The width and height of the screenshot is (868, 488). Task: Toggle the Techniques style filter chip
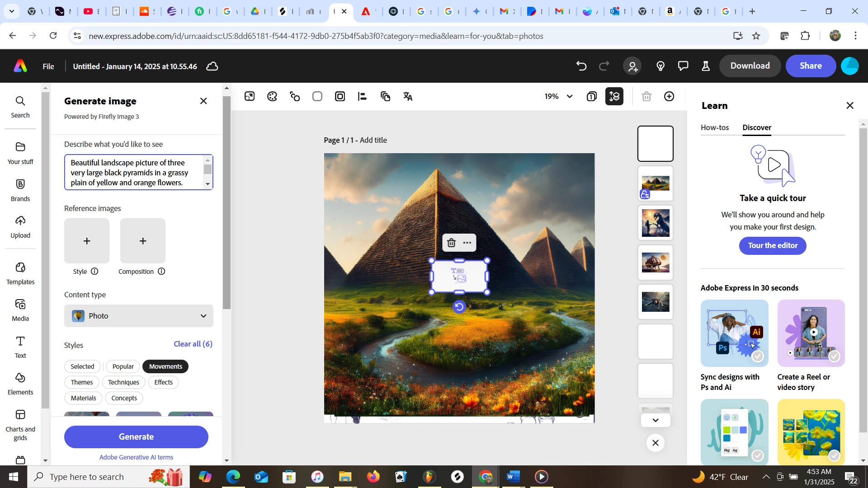click(123, 382)
